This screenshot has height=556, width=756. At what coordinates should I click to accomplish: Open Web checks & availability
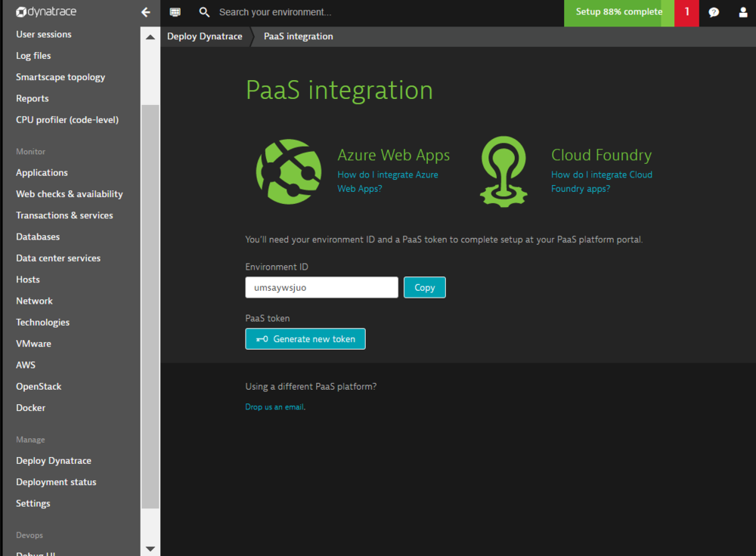(x=69, y=193)
